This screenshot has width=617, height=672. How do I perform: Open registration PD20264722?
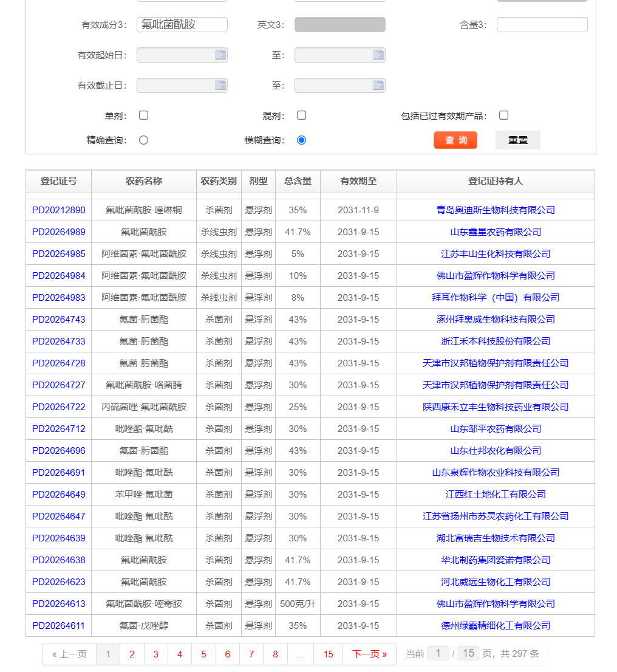point(59,406)
